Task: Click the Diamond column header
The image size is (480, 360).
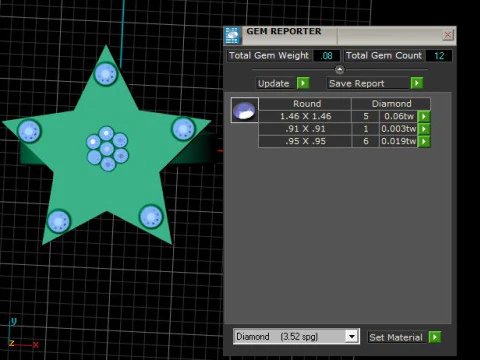Action: [391, 104]
